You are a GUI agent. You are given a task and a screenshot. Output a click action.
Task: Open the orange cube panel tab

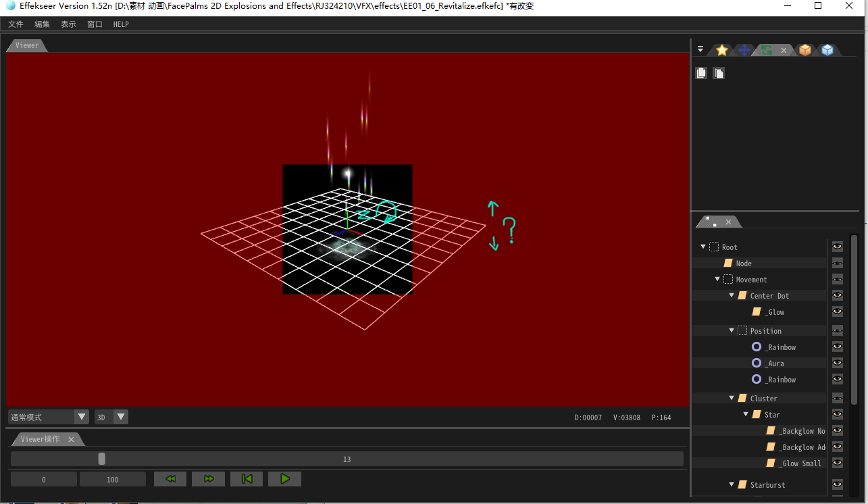tap(805, 50)
